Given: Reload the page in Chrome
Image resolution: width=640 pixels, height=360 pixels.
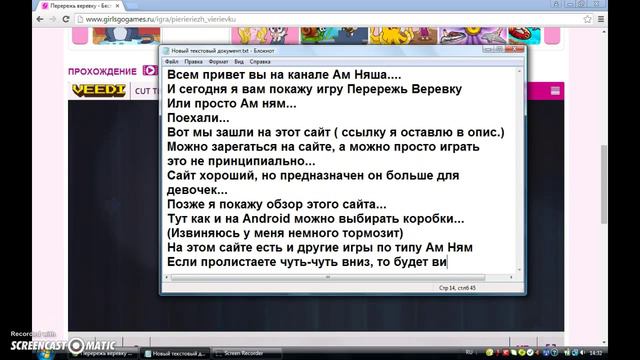Looking at the screenshot, I should [x=66, y=19].
